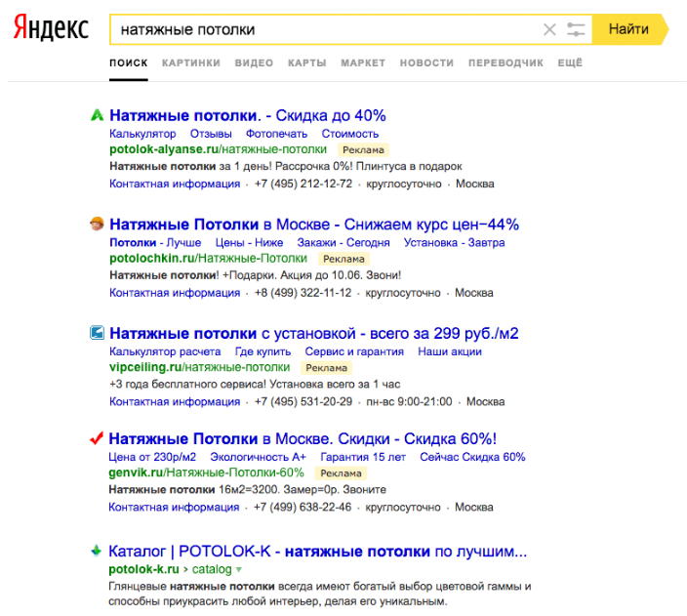Screen dimensions: 687x616
Task: Click the Найти search button
Action: (x=629, y=29)
